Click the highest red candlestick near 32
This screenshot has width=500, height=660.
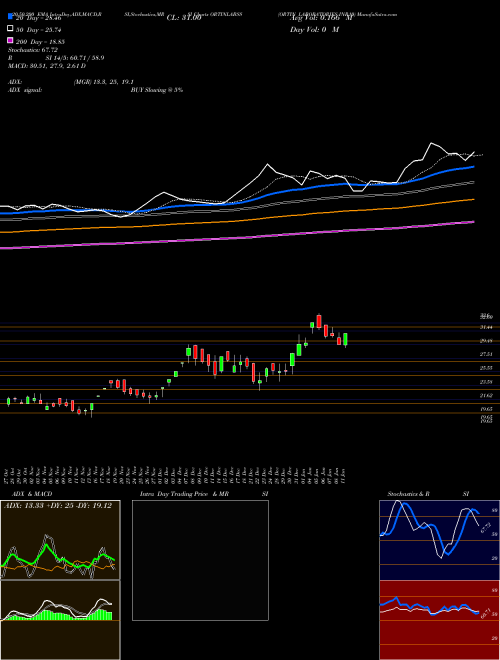point(319,322)
